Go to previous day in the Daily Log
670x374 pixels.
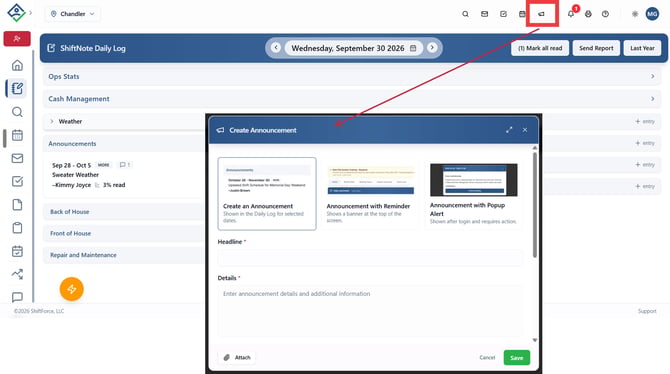click(x=276, y=47)
